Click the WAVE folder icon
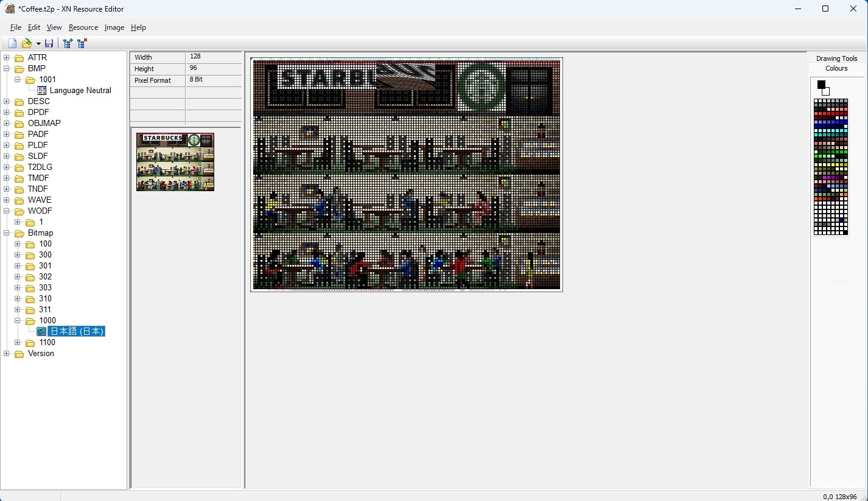868x501 pixels. [19, 200]
